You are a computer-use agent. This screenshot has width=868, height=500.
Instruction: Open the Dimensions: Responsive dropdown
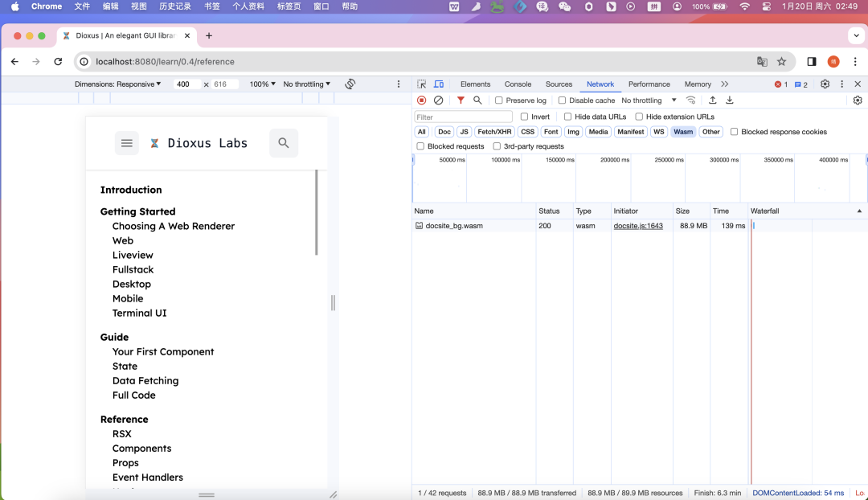(x=117, y=84)
